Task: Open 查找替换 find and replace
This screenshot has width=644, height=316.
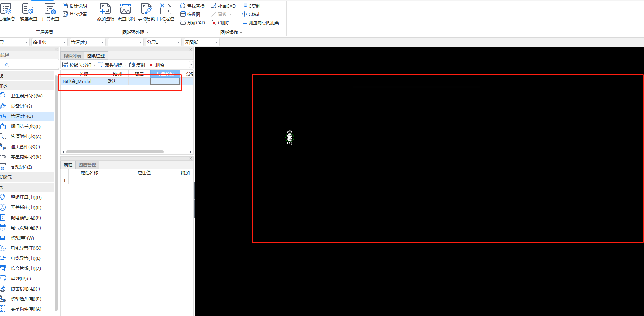Action: 192,6
